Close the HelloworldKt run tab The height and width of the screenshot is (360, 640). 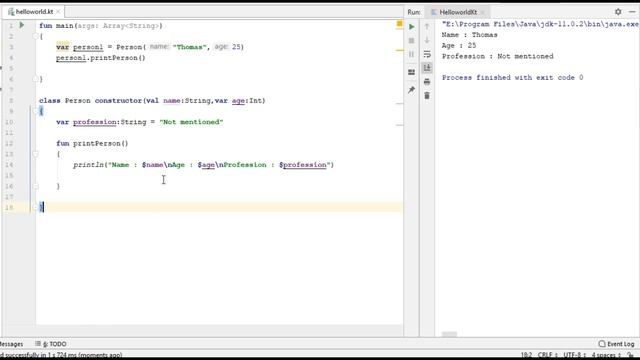click(x=483, y=12)
